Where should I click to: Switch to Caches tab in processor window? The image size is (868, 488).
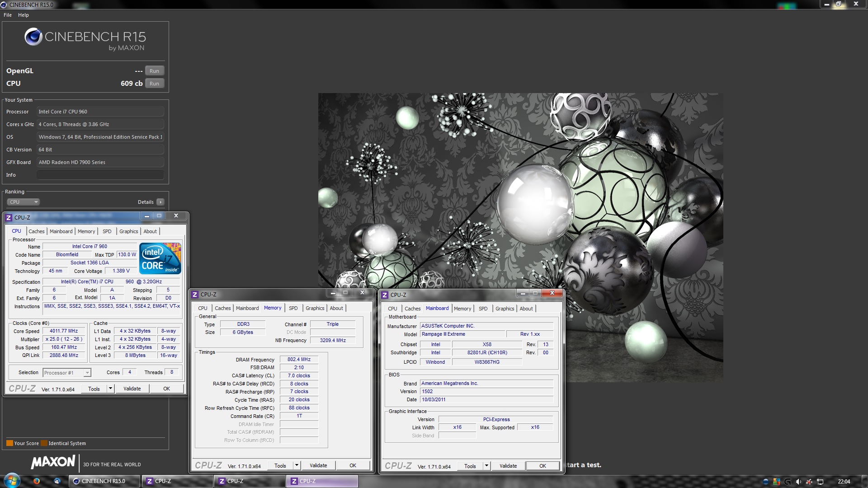coord(37,231)
